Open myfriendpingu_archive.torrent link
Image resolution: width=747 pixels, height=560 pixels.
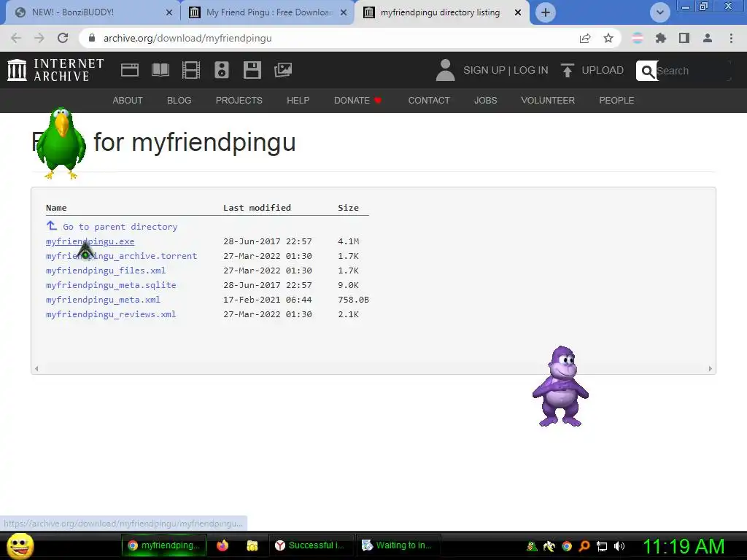(x=122, y=256)
